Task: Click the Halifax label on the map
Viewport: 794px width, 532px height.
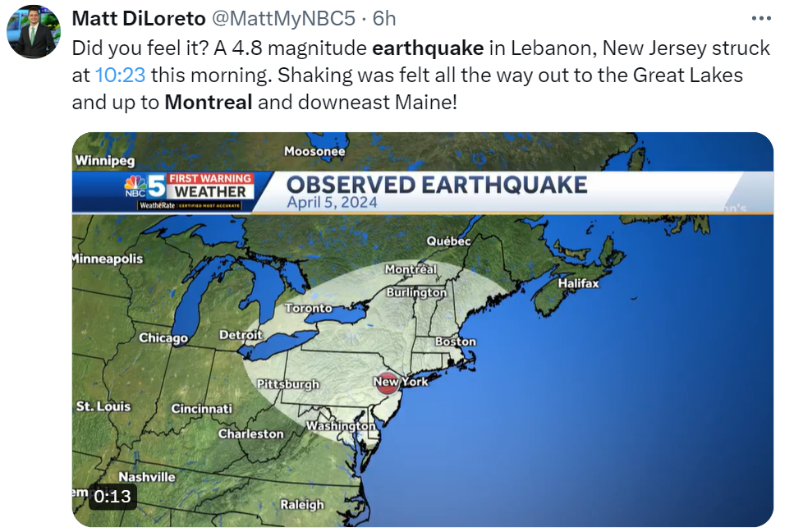Action: click(x=578, y=283)
